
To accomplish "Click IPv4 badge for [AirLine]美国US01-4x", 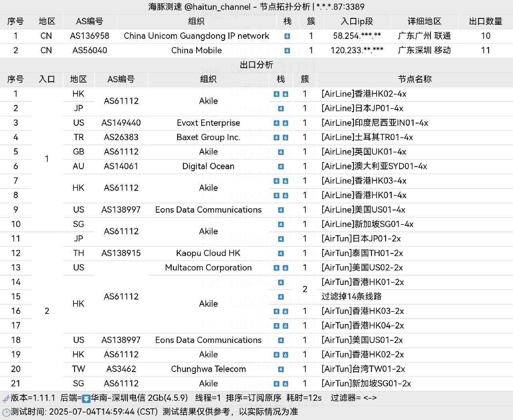I will point(281,210).
